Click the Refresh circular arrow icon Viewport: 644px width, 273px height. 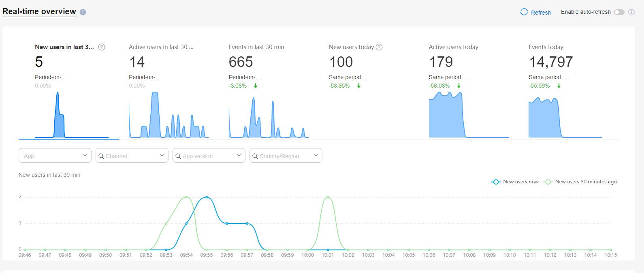tap(524, 12)
